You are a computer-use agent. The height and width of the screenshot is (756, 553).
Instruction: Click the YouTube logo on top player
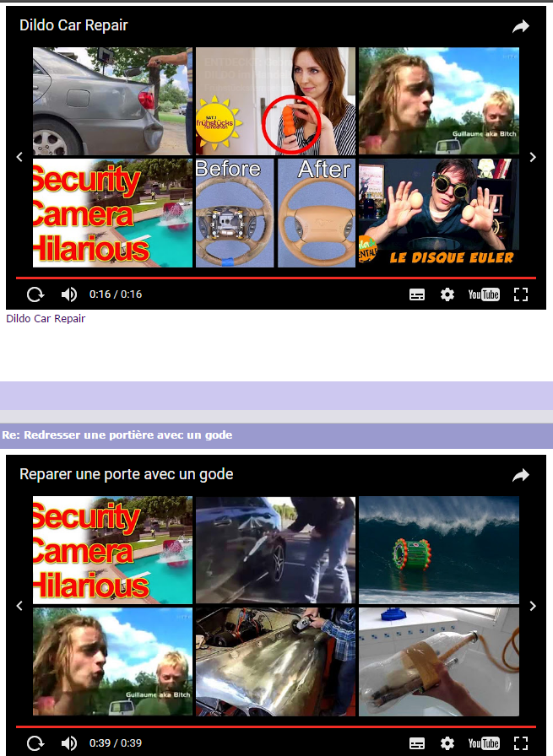484,294
